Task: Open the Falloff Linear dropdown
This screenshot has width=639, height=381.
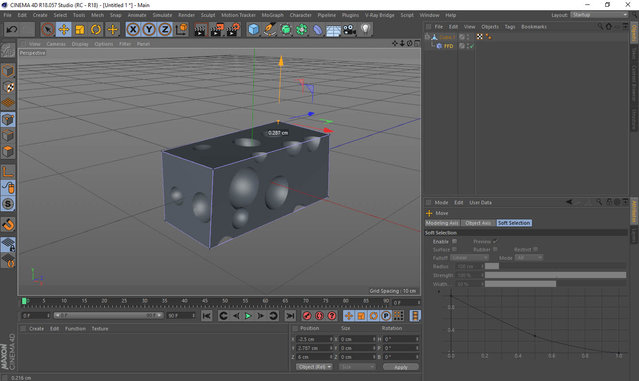Action: tap(469, 258)
